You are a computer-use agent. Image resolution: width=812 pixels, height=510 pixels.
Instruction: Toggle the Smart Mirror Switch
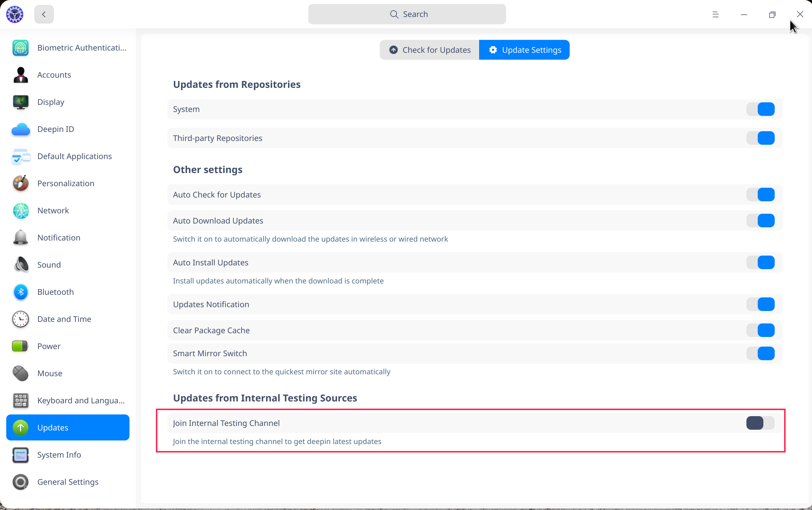tap(760, 353)
